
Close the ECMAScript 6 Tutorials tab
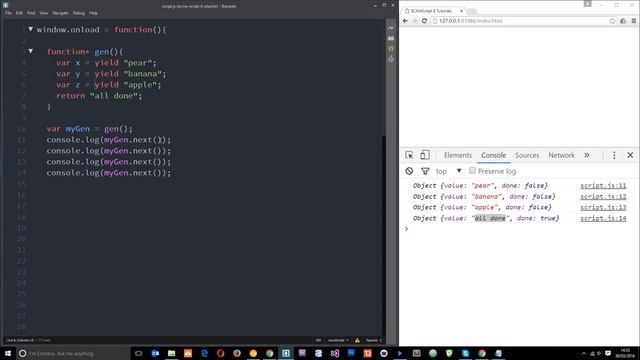coord(462,11)
